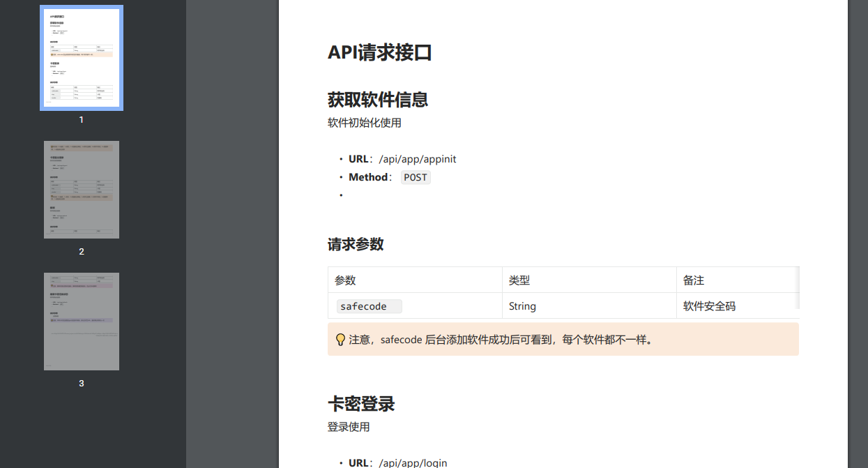This screenshot has width=868, height=468.
Task: Click the page number label 1
Action: (81, 119)
